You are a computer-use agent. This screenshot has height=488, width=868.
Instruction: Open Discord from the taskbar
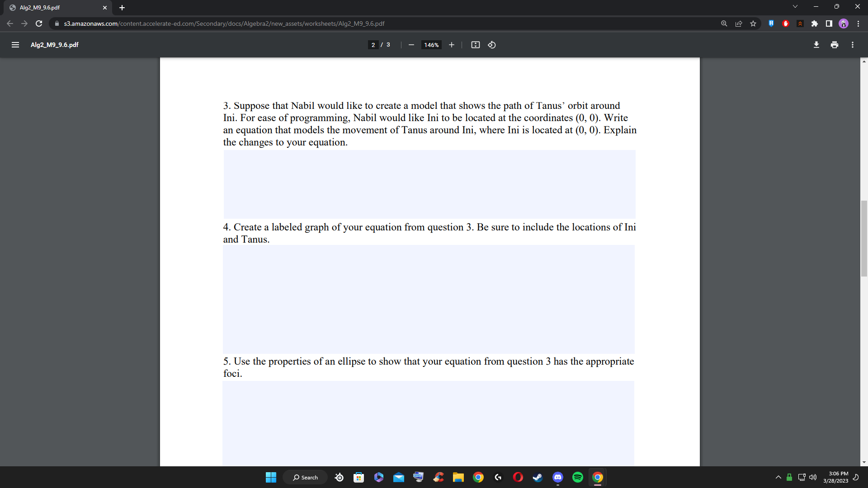[x=557, y=477]
